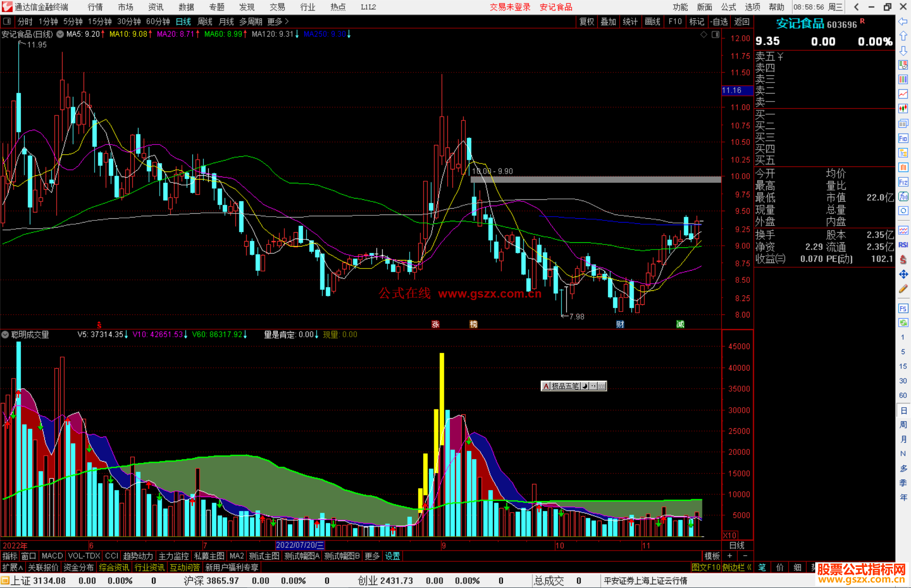The height and width of the screenshot is (588, 911).
Task: Click the left arrow icon in right sidebar
Action: pyautogui.click(x=903, y=21)
